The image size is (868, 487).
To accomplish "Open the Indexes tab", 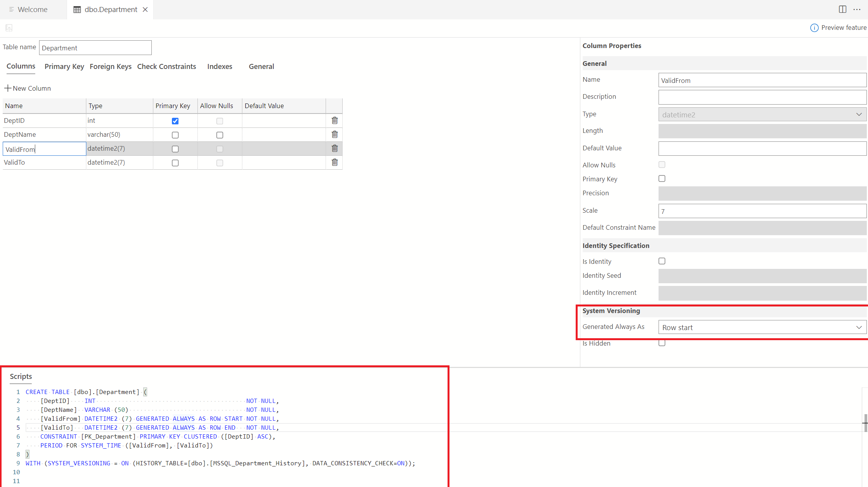I will 220,66.
